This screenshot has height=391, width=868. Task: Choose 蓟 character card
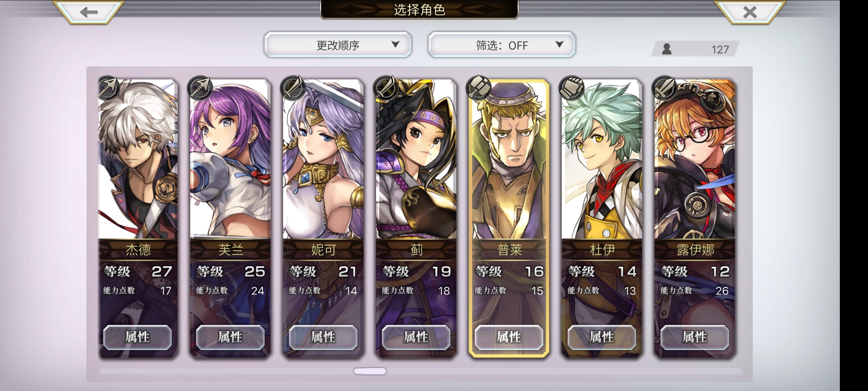point(416,218)
